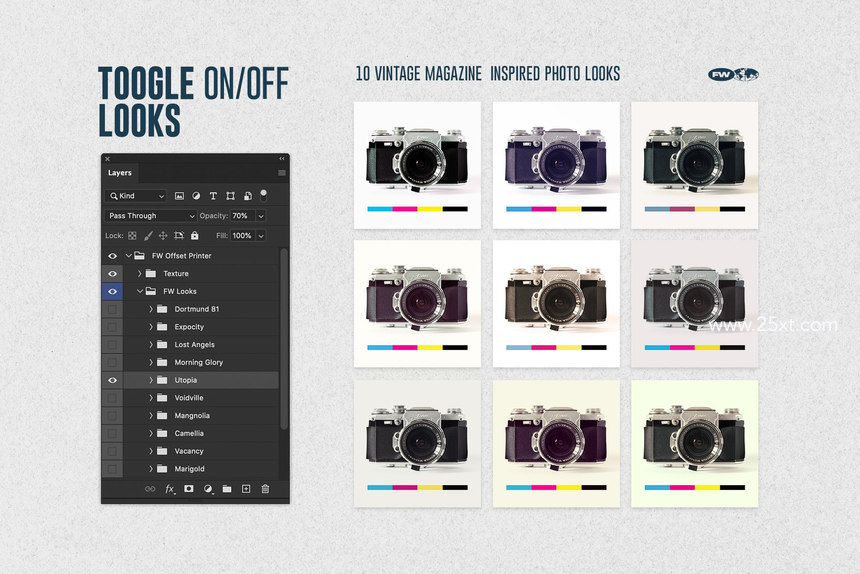Close the Layers panel with X
The image size is (860, 574).
coord(108,159)
